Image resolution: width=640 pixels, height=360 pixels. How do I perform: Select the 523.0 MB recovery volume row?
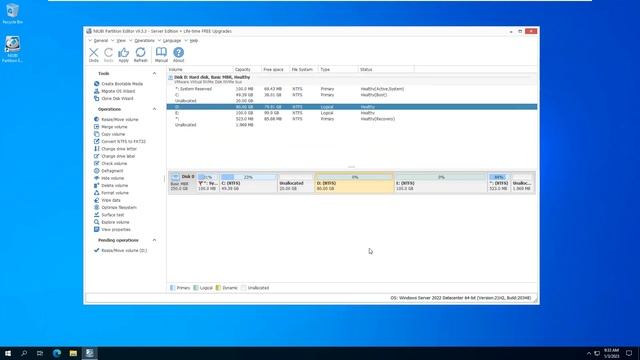tap(352, 119)
